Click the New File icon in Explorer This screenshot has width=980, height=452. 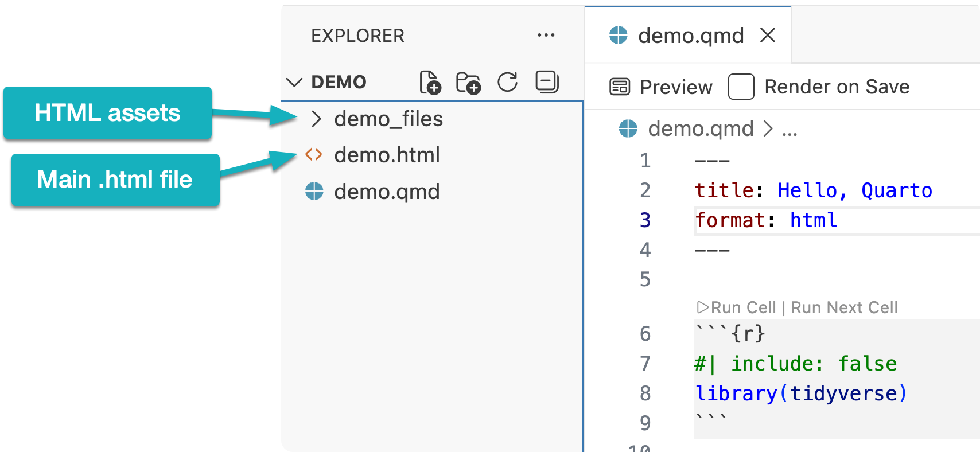tap(430, 83)
